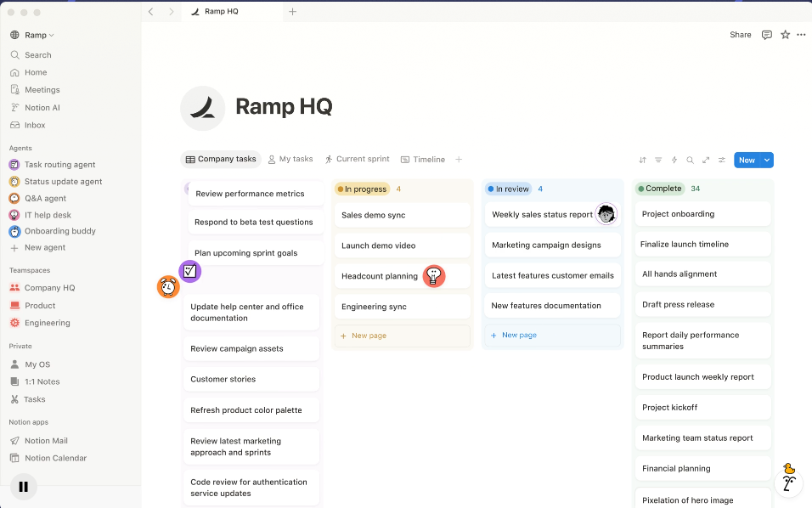The width and height of the screenshot is (812, 508).
Task: Click the Ramp HQ page logo icon
Action: coord(202,108)
